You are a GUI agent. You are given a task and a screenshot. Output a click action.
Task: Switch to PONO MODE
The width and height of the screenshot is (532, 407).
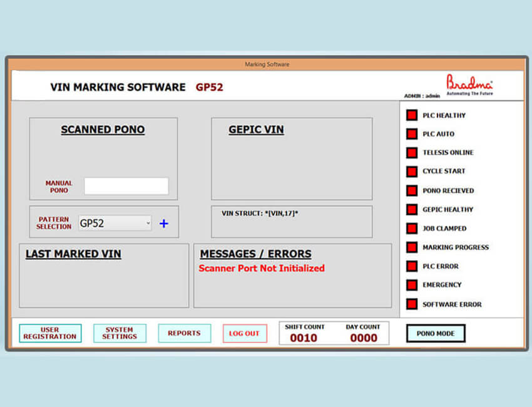pyautogui.click(x=436, y=333)
